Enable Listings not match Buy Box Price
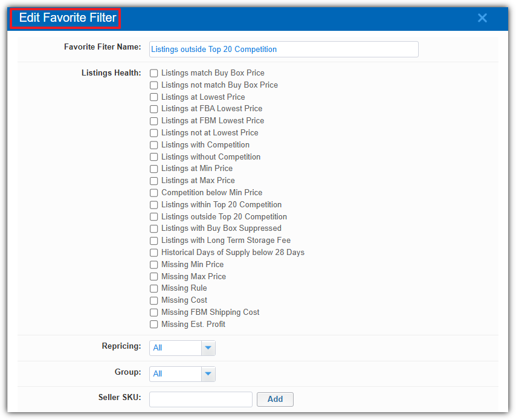 point(153,85)
